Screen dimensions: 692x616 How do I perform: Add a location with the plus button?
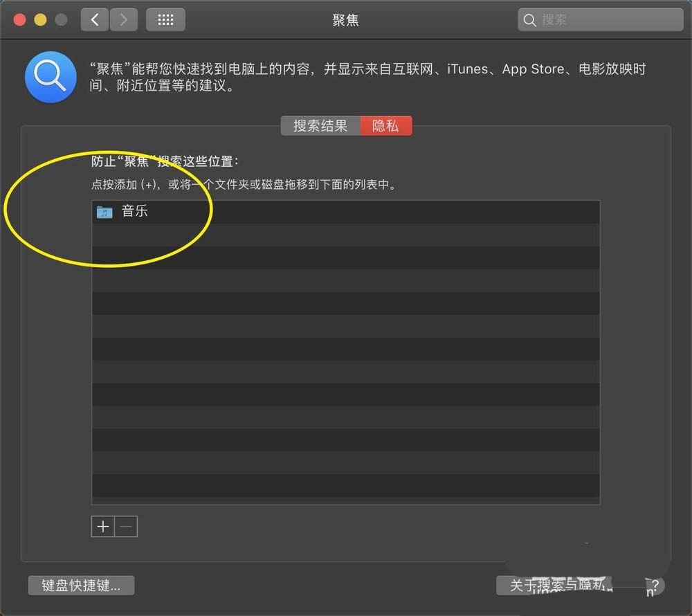click(x=103, y=527)
